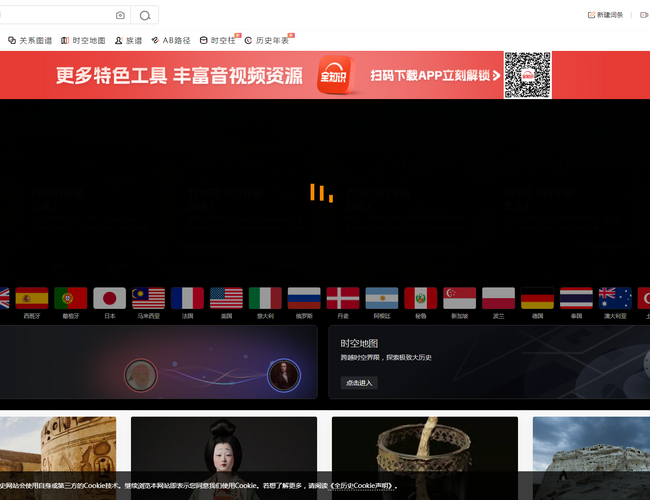This screenshot has width=650, height=500.
Task: Open the 关系图谱 menu item
Action: tap(30, 41)
